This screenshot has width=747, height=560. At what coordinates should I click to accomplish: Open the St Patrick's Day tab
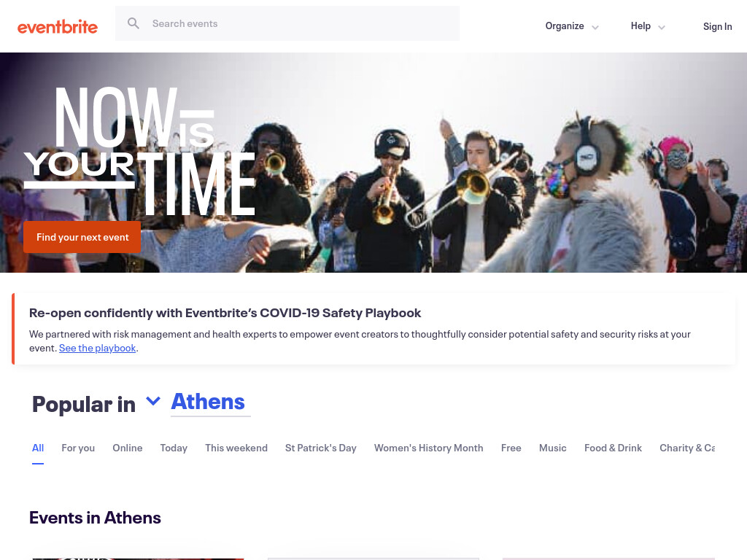[321, 448]
